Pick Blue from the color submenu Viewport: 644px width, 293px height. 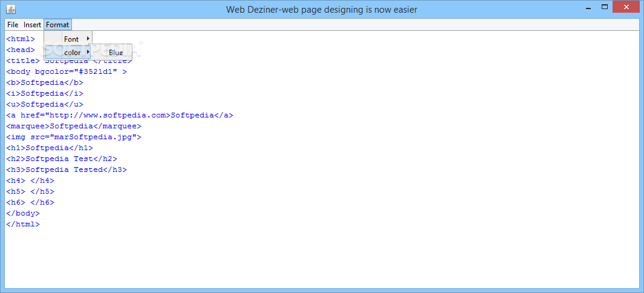tap(110, 53)
